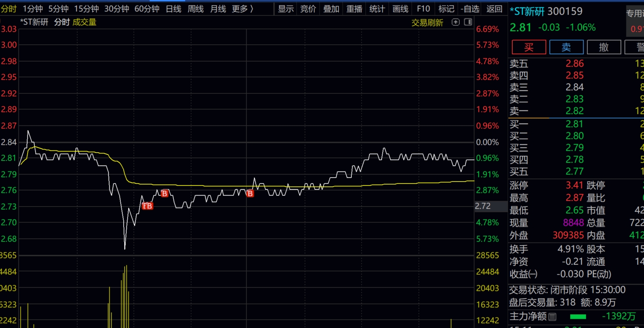Open the 画线 drawing tools
Viewport: 644px width, 328px height.
400,9
